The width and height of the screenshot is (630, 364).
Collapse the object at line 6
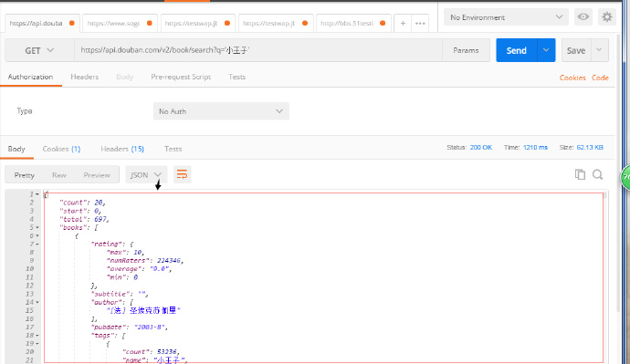tap(37, 236)
